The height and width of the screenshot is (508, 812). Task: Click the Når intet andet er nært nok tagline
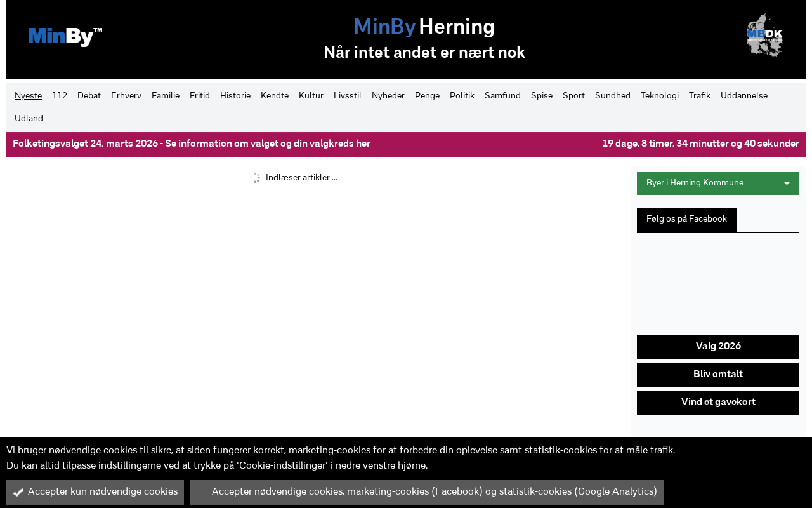click(424, 53)
